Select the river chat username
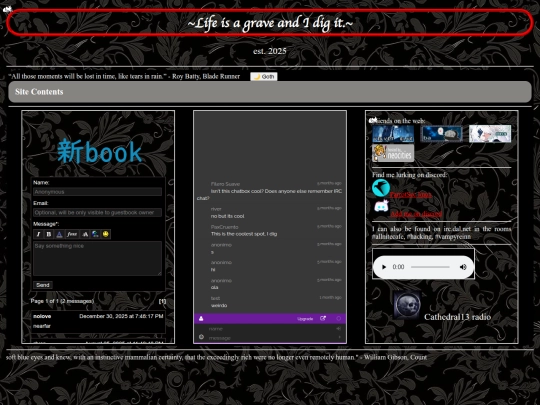 click(216, 209)
